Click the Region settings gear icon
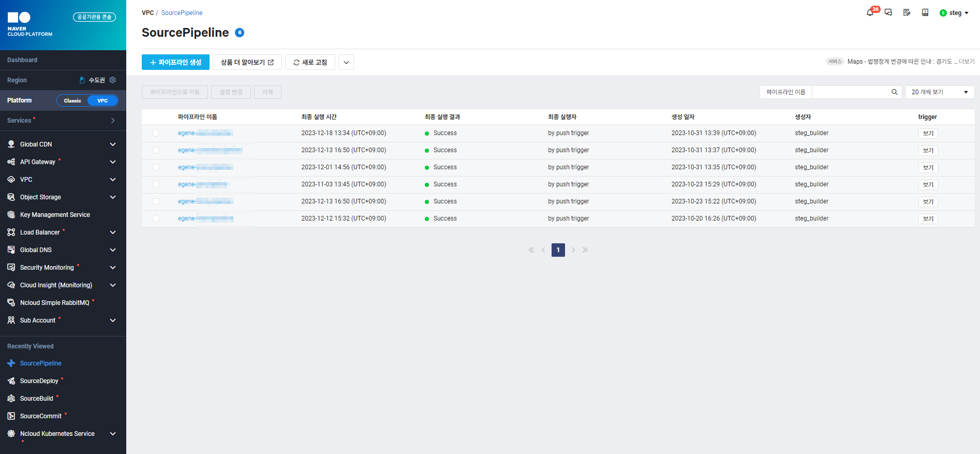The height and width of the screenshot is (454, 980). click(x=113, y=80)
